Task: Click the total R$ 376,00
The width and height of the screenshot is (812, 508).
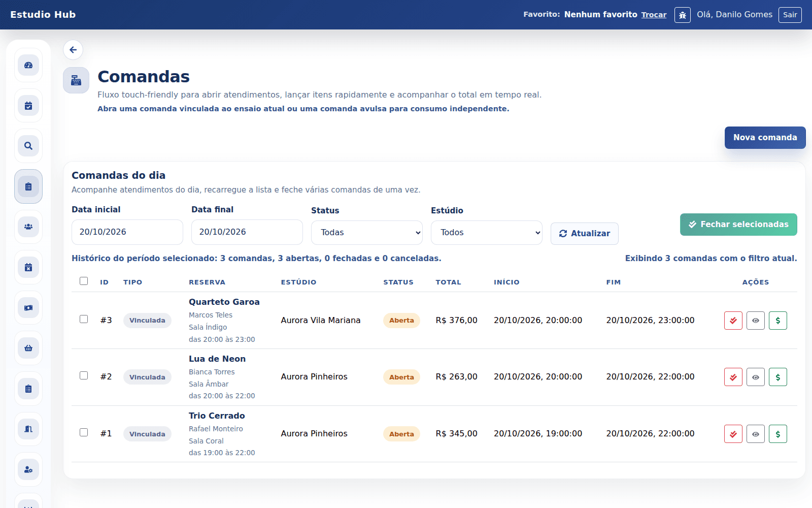Action: 456,321
